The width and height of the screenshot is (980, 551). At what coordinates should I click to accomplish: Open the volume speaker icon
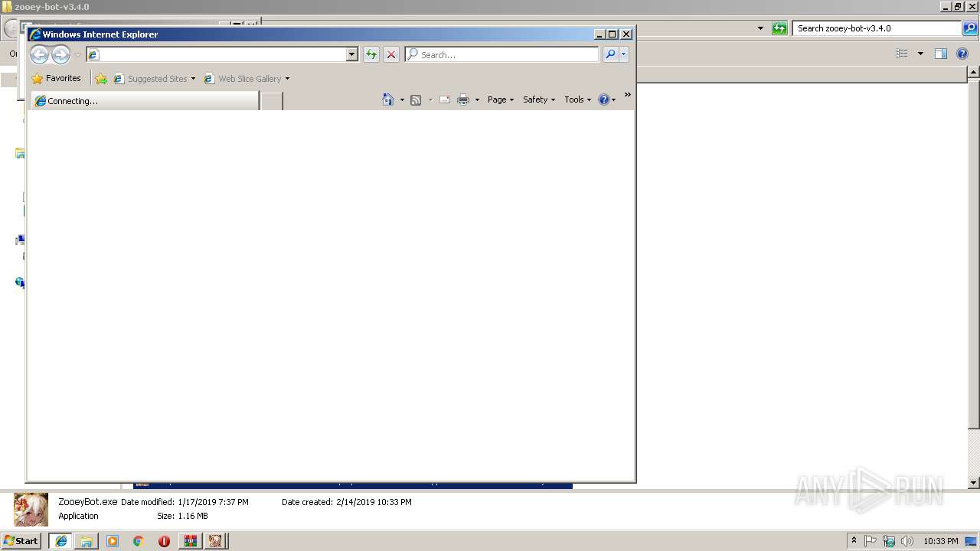pyautogui.click(x=906, y=541)
